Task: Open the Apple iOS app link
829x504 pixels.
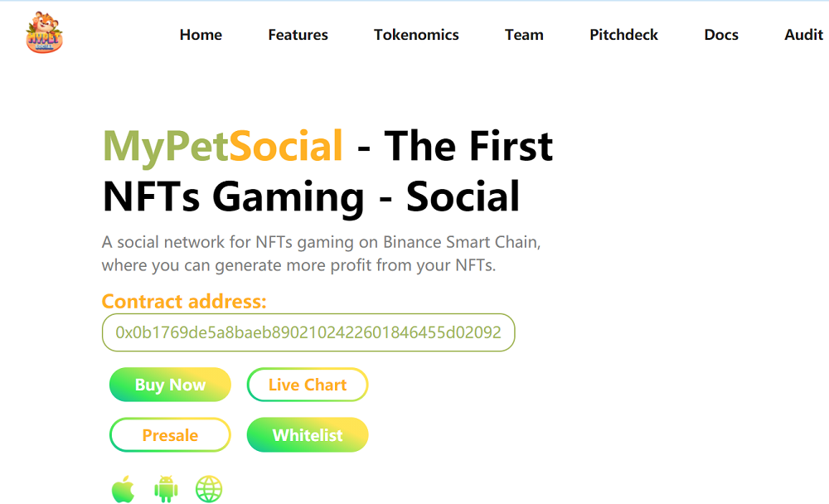Action: coord(123,489)
